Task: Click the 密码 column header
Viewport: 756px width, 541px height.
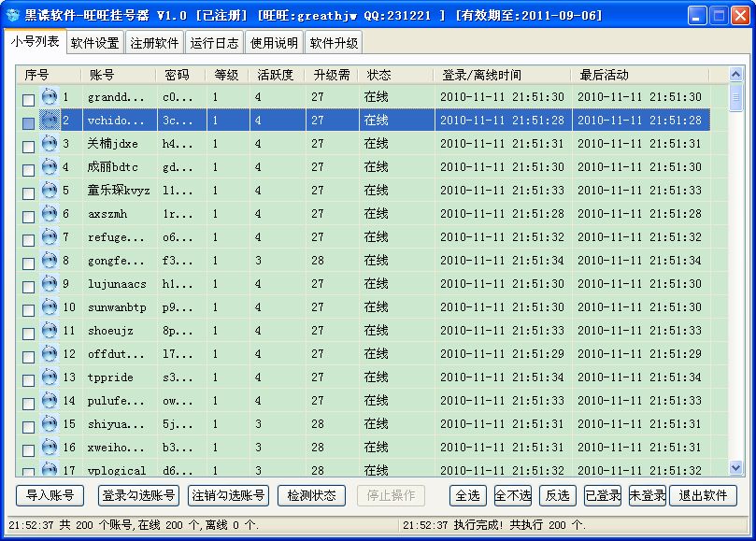Action: (x=181, y=76)
